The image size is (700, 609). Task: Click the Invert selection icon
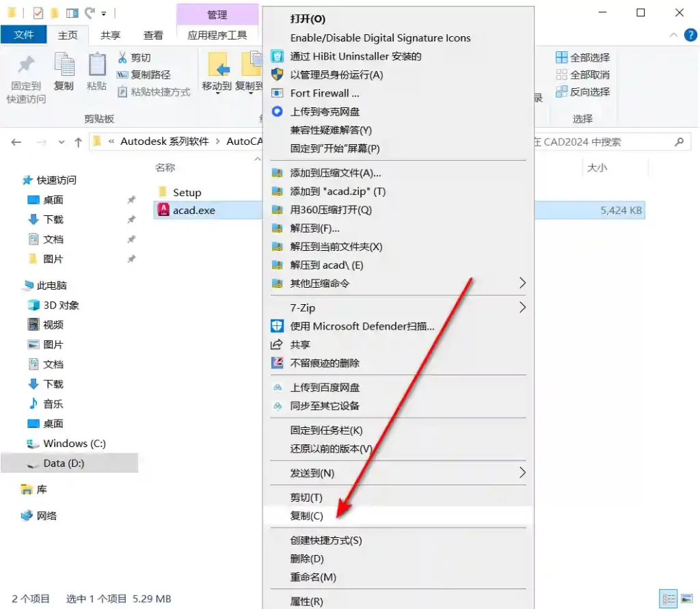pos(561,92)
